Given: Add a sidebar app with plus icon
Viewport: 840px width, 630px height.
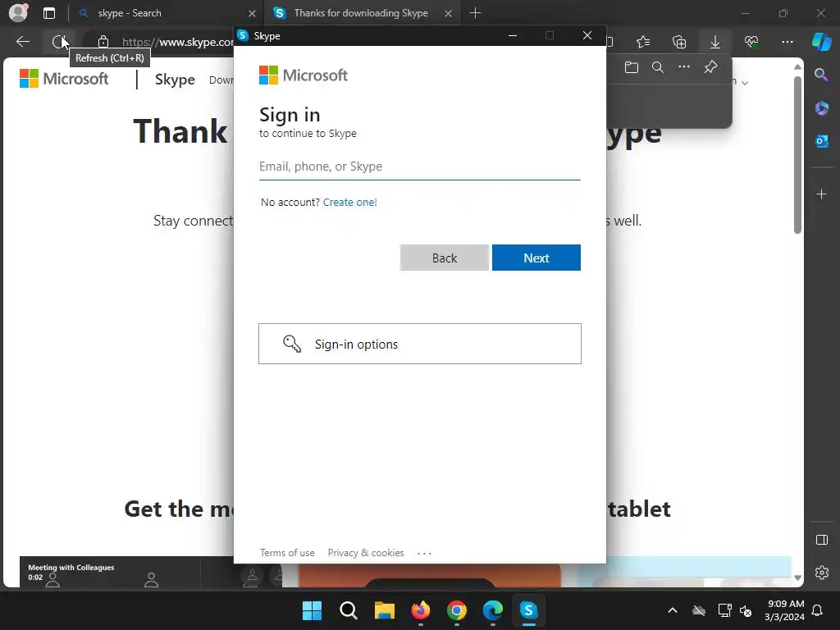Looking at the screenshot, I should click(x=821, y=194).
